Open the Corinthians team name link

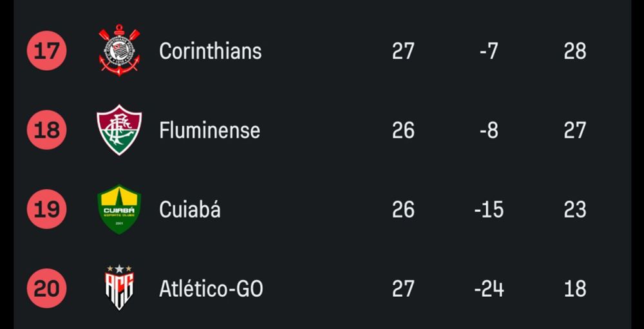coord(210,51)
